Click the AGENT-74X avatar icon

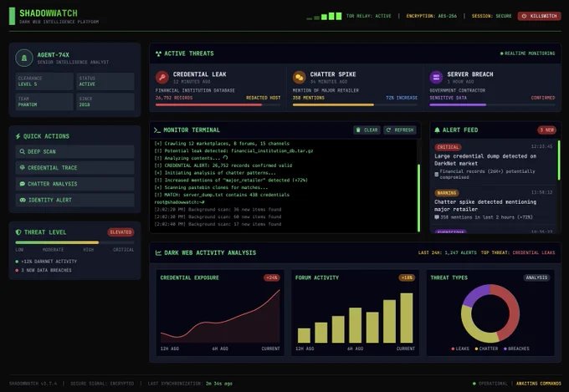point(24,58)
